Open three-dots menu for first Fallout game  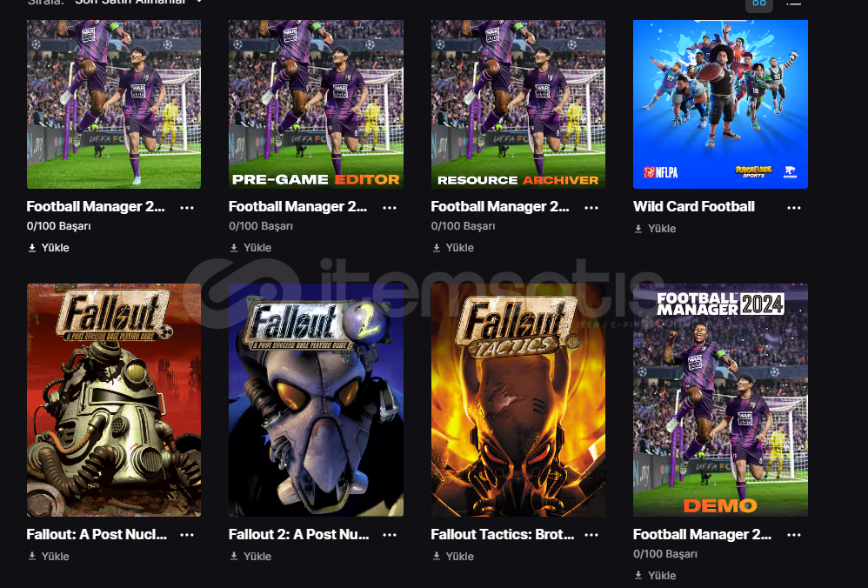187,535
